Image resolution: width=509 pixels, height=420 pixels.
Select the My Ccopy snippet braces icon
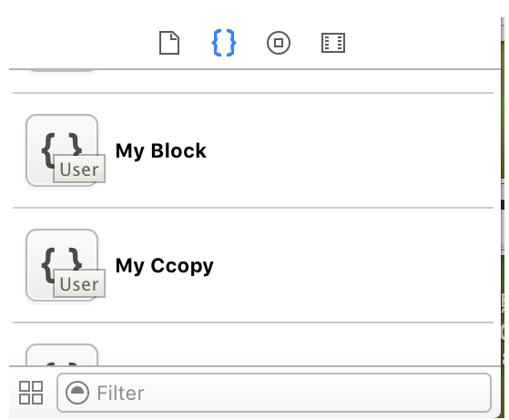pos(62,265)
